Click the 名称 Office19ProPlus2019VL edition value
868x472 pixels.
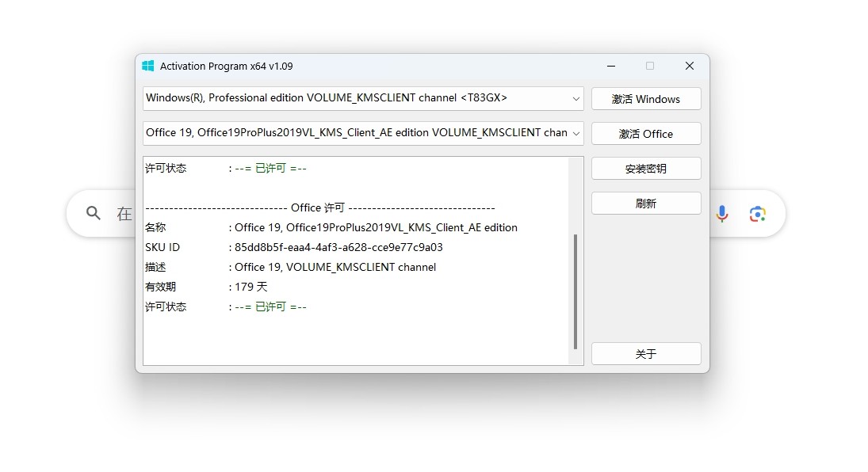point(376,227)
